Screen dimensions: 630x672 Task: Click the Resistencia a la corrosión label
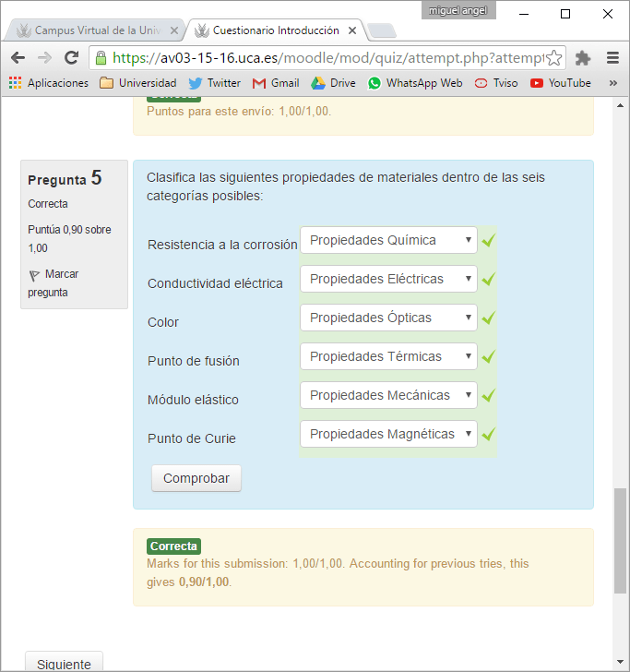(222, 245)
